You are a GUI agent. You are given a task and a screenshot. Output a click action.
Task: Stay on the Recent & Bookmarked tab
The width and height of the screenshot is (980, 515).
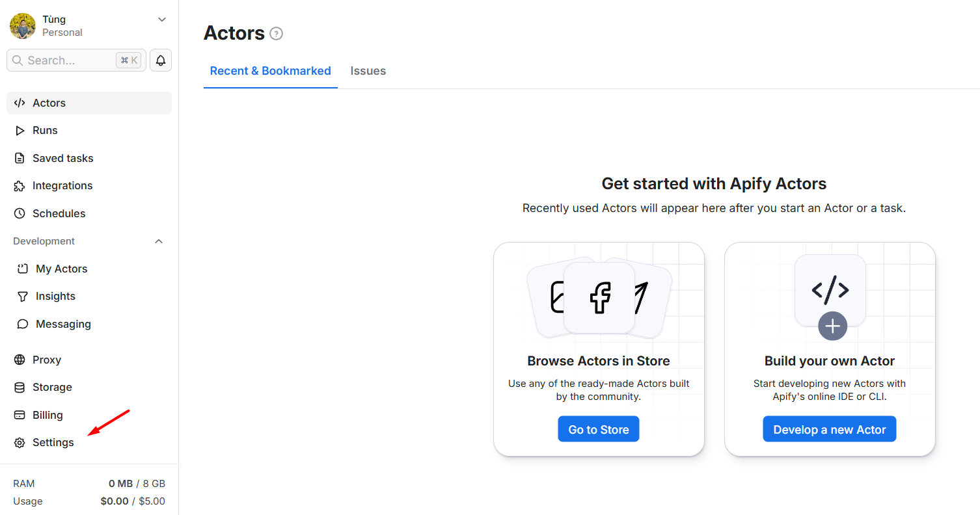click(270, 71)
